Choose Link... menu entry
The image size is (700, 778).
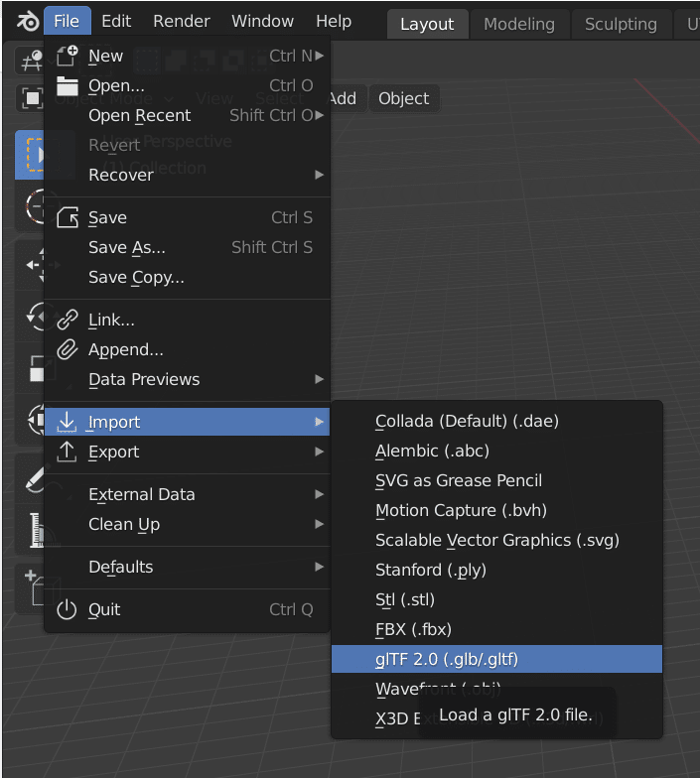187,320
